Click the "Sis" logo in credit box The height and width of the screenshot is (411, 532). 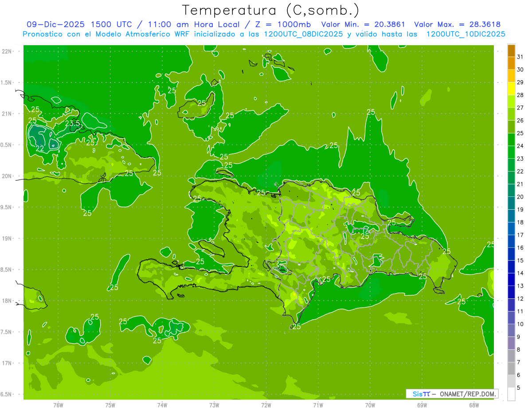417,394
